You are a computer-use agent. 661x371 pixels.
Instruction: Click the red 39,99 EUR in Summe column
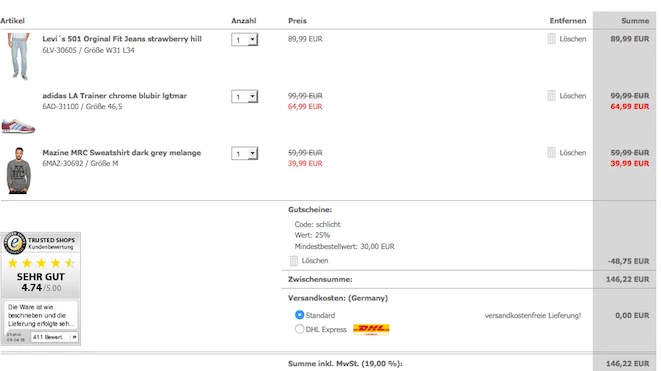630,164
